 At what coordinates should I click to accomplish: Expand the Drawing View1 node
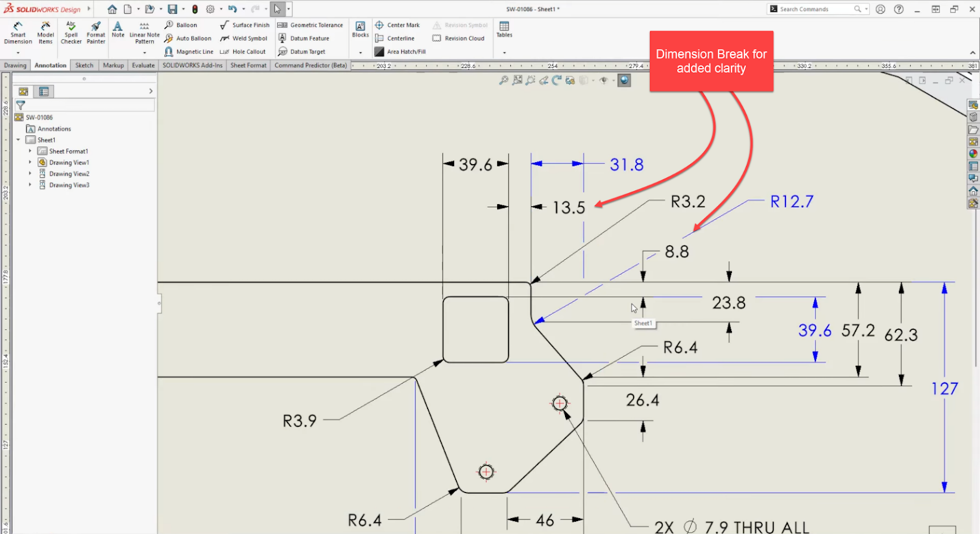pyautogui.click(x=30, y=163)
